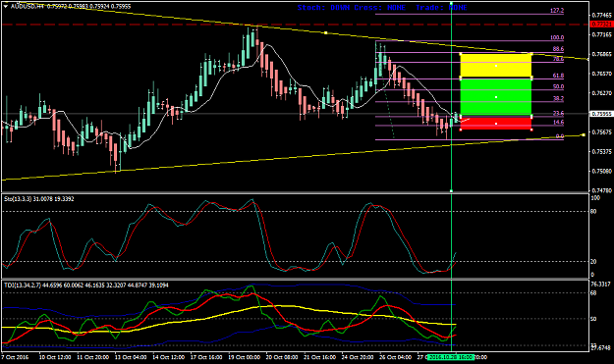Click the AUDUSD,H1 chart title text
The height and width of the screenshot is (364, 614).
(28, 6)
